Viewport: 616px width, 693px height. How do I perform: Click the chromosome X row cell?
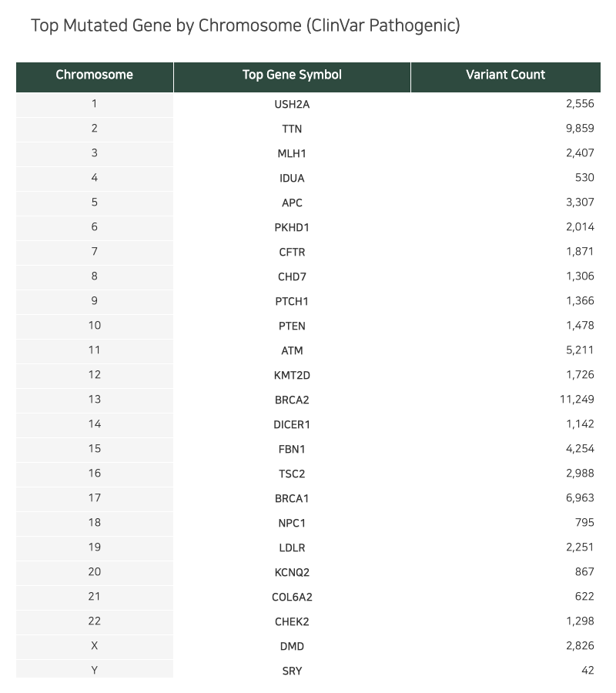point(95,646)
